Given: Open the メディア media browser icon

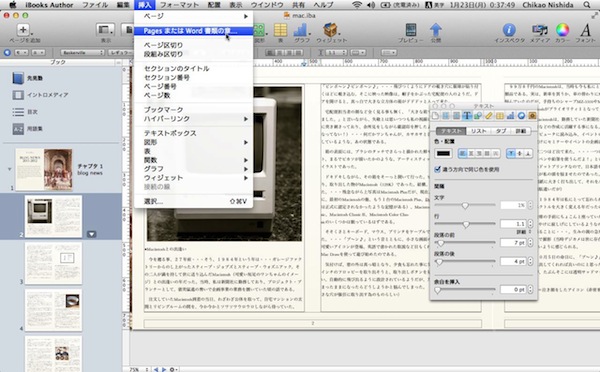Looking at the screenshot, I should [x=540, y=30].
